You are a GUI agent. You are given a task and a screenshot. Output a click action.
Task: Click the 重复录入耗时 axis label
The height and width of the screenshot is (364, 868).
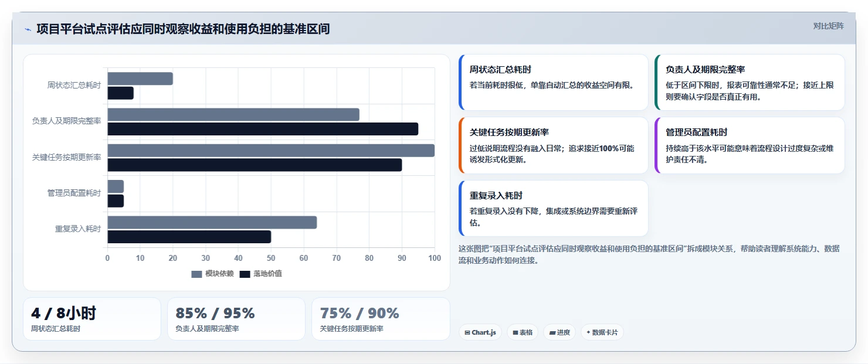tap(78, 229)
